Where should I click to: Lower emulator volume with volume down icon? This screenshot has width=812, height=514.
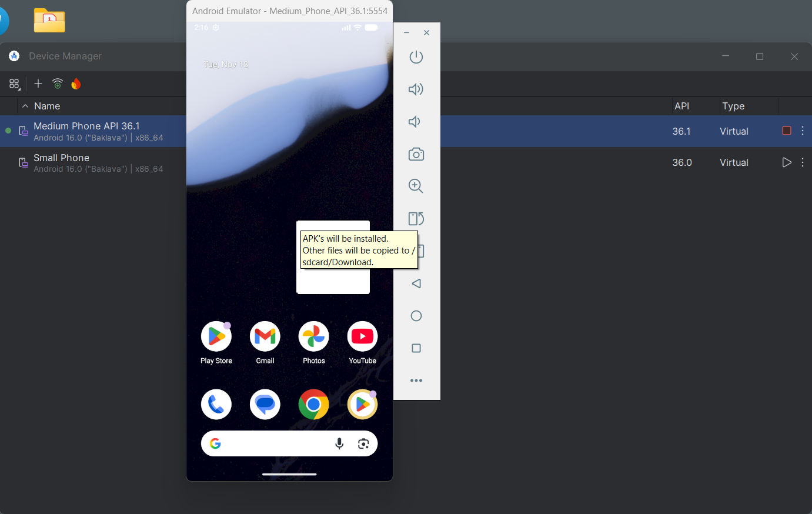coord(415,122)
